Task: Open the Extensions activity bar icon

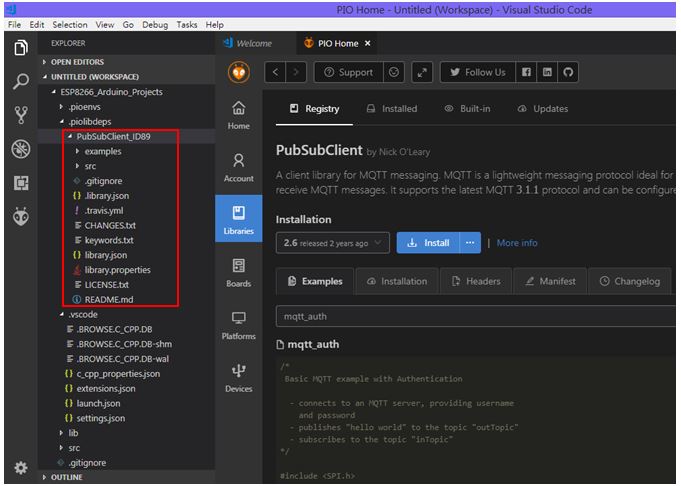Action: coord(21,183)
